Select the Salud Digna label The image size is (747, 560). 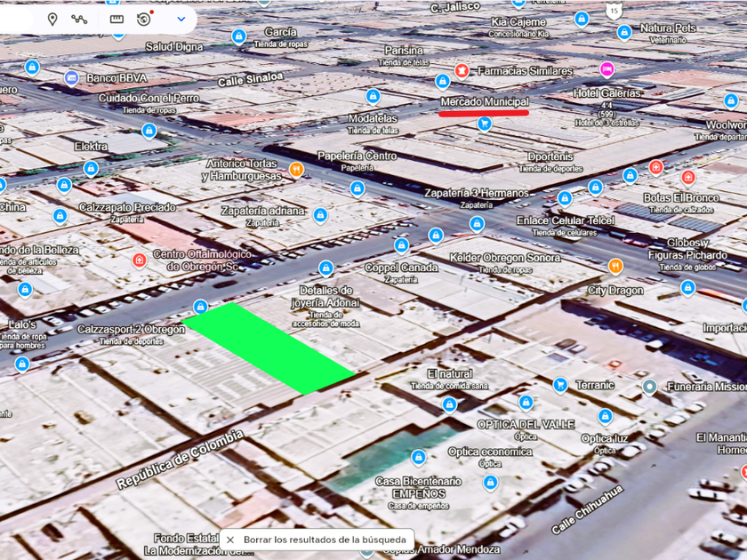click(174, 46)
